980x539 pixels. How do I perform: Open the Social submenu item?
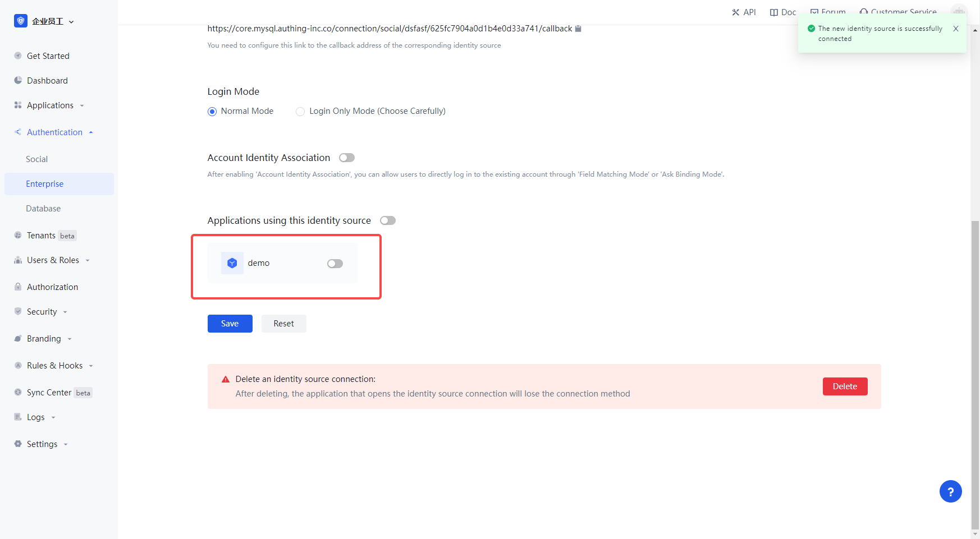point(37,159)
